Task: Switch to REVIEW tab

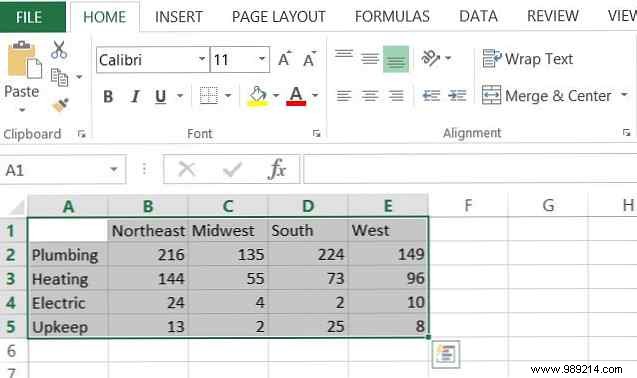Action: point(552,17)
